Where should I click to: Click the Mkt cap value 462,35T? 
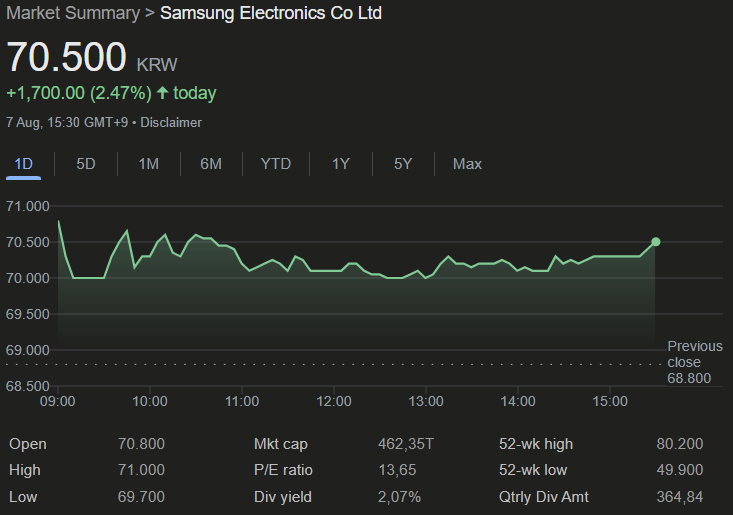pyautogui.click(x=406, y=443)
